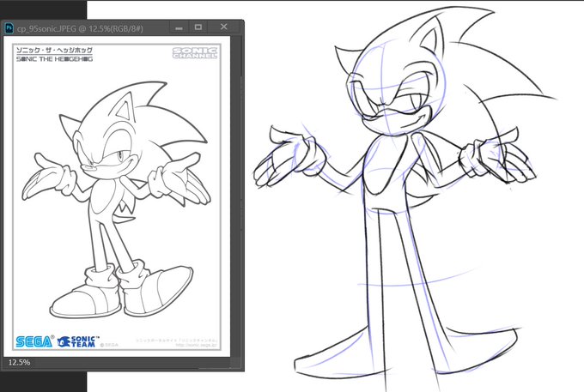Click the Sonic reference image in the canvas

(117, 196)
